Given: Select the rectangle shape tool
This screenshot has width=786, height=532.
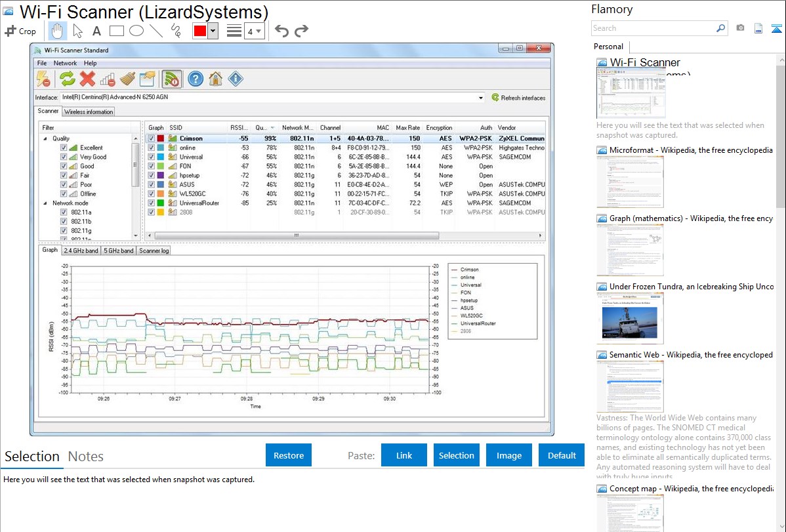Looking at the screenshot, I should pyautogui.click(x=117, y=31).
